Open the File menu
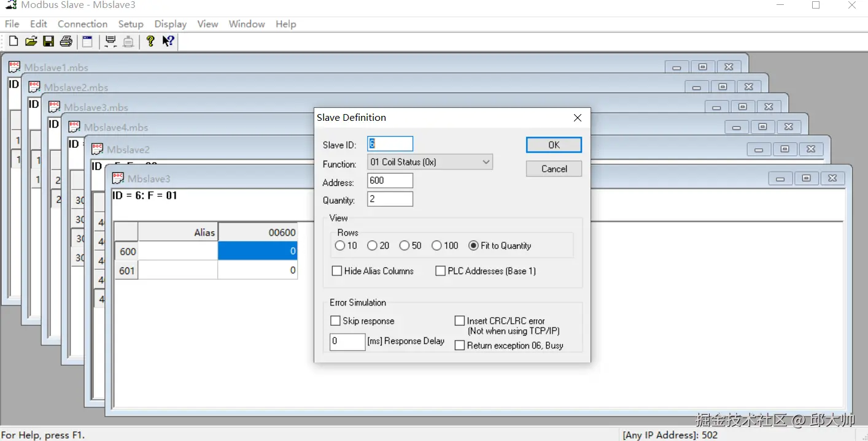Image resolution: width=868 pixels, height=441 pixels. point(12,24)
